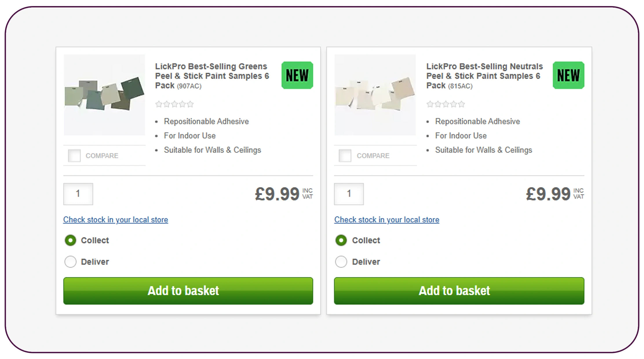Select Collect for the Neutrals pack
The height and width of the screenshot is (359, 644).
pos(341,240)
